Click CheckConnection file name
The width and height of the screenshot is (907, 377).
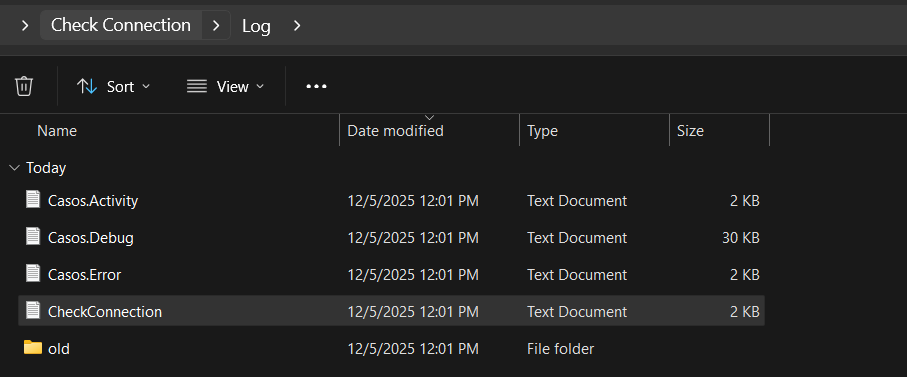(105, 312)
